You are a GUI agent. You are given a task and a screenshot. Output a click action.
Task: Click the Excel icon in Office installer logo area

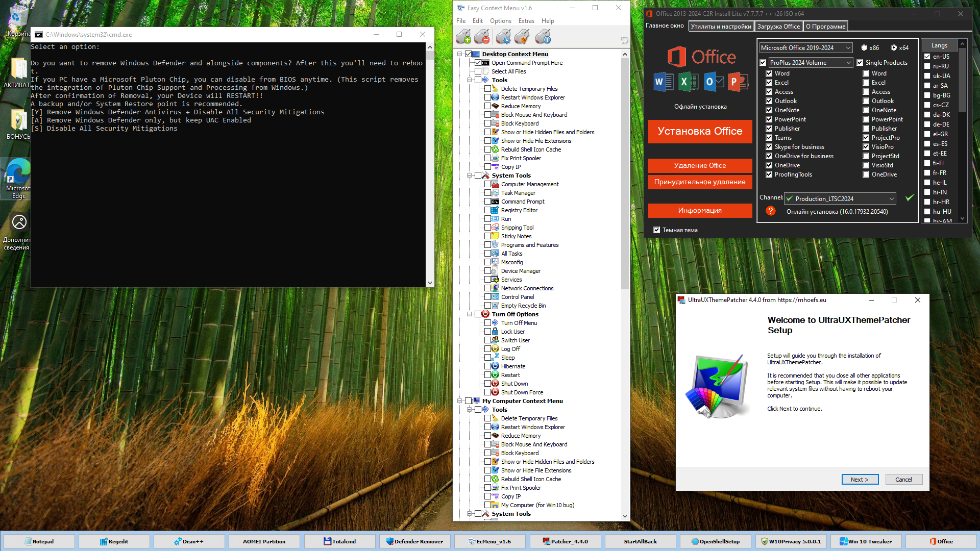point(688,82)
